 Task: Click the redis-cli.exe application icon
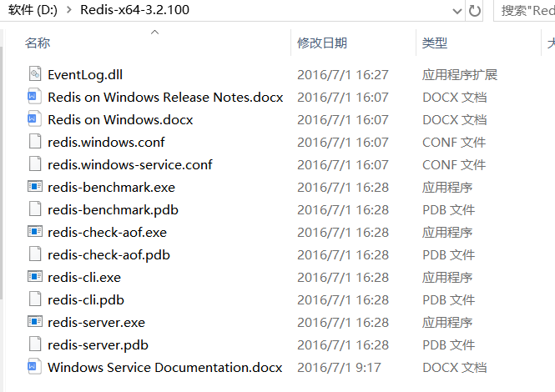[x=34, y=277]
